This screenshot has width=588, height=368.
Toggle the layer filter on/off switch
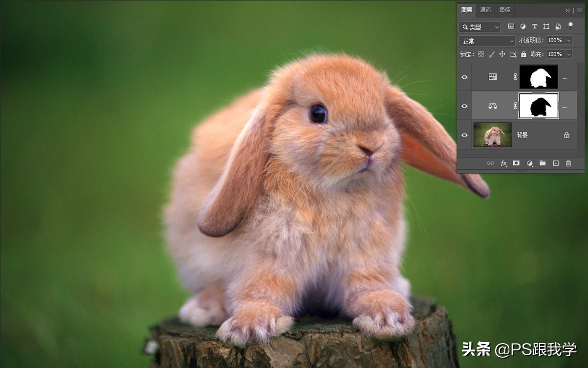[570, 26]
